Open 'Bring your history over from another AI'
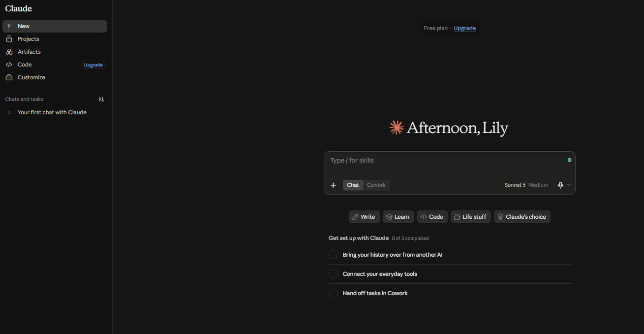Viewport: 644px width, 334px height. pyautogui.click(x=450, y=255)
